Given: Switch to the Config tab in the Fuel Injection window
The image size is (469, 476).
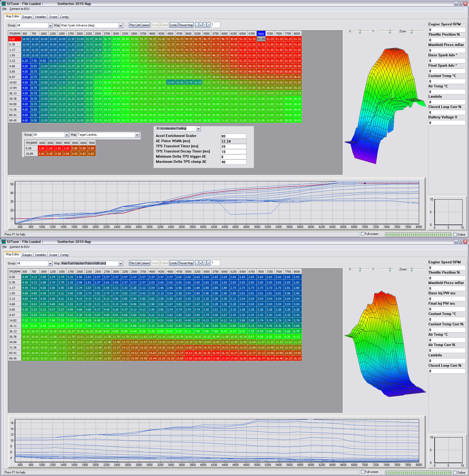Looking at the screenshot, I should (64, 255).
